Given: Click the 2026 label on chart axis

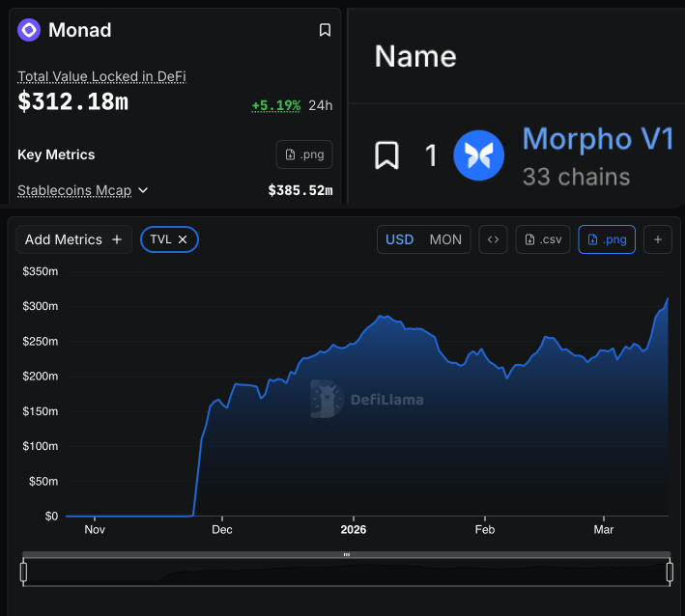Looking at the screenshot, I should pos(354,529).
